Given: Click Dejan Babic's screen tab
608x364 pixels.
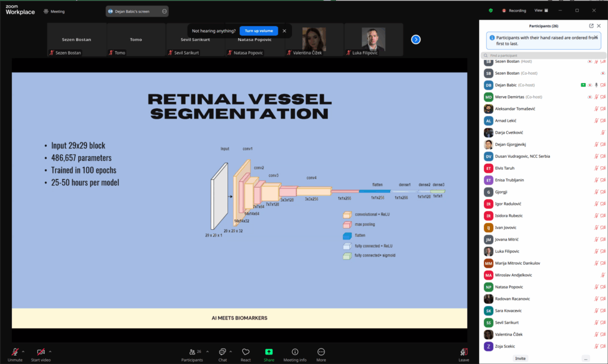Looking at the screenshot, I should pos(137,11).
